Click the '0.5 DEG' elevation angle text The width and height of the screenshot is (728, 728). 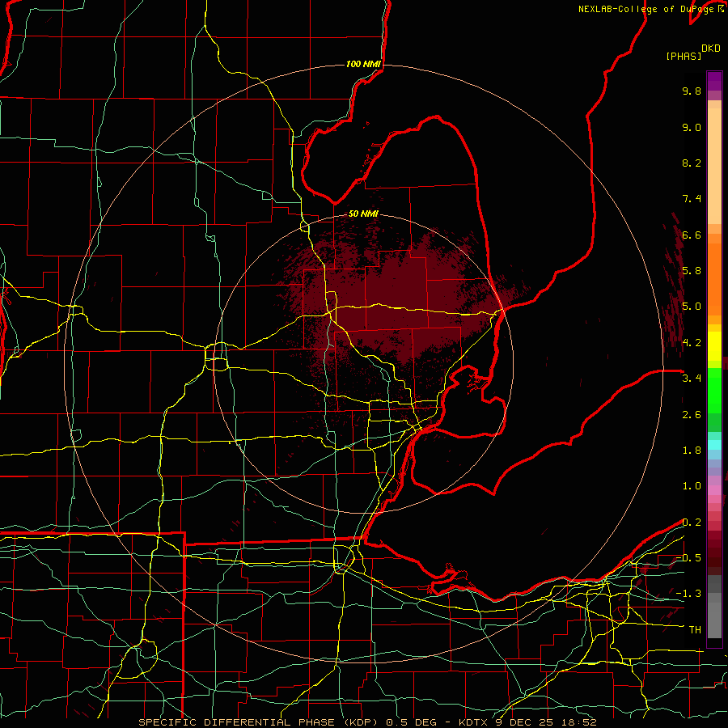(410, 722)
